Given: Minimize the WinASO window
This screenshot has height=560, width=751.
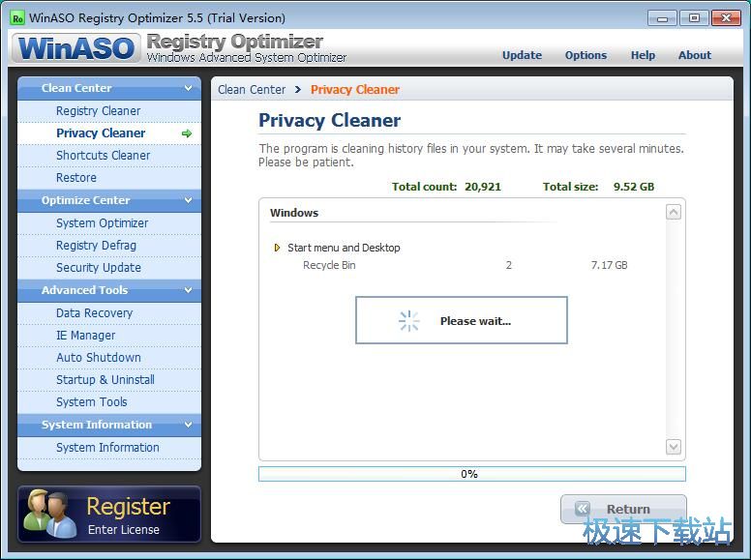Looking at the screenshot, I should tap(662, 18).
